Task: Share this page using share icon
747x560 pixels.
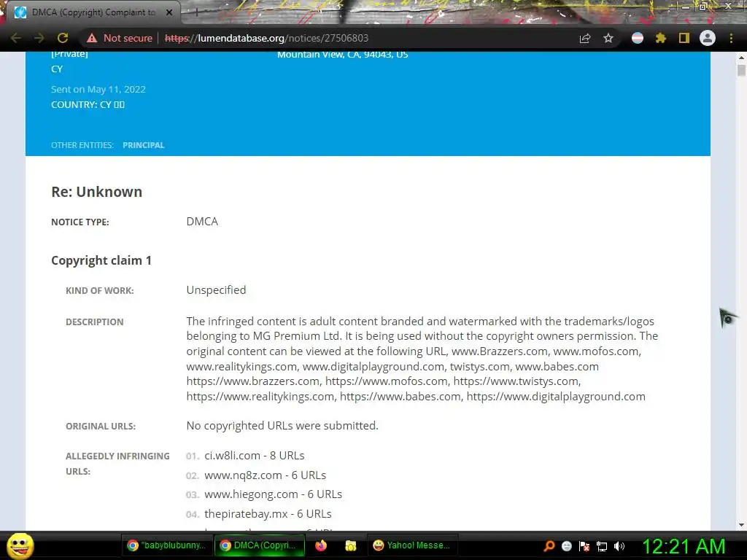Action: pyautogui.click(x=585, y=38)
